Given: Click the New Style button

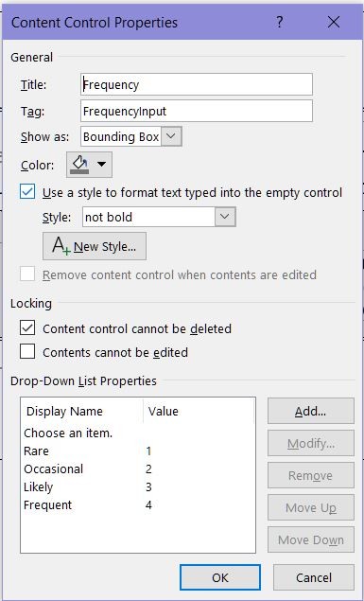Looking at the screenshot, I should point(95,246).
